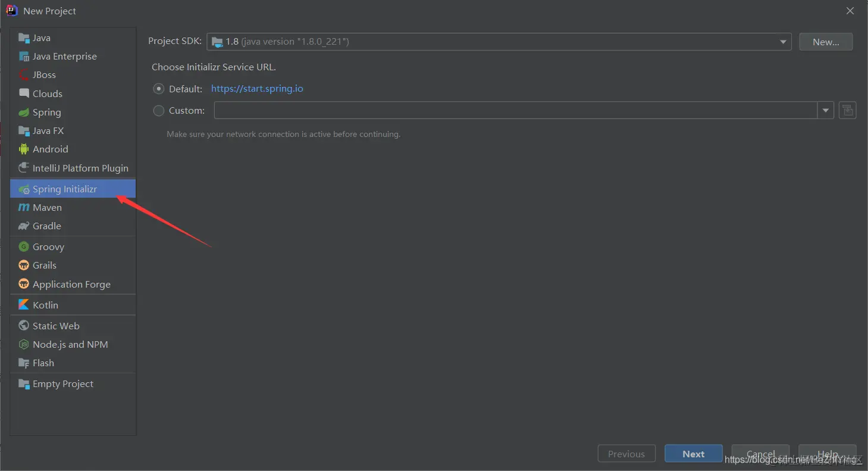Click the Clouds icon
The width and height of the screenshot is (868, 471).
tap(24, 93)
